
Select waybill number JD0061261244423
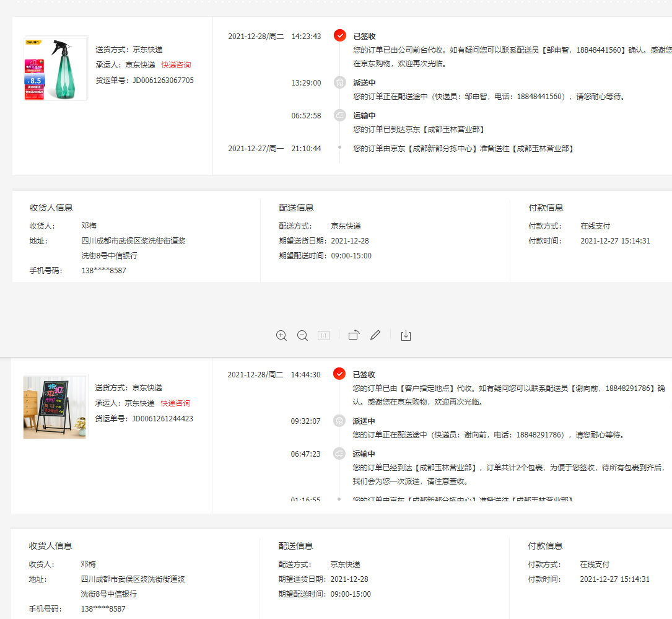click(x=162, y=418)
